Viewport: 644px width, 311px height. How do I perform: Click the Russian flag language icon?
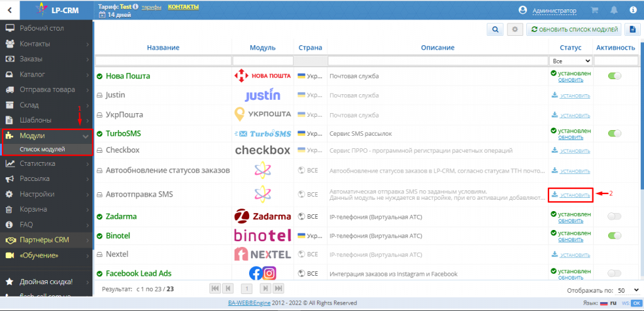click(x=604, y=303)
